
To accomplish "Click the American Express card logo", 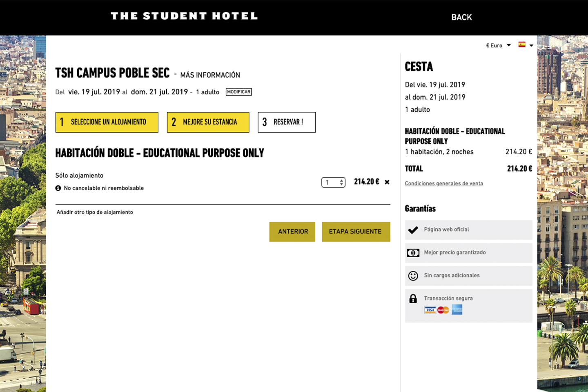I will click(x=457, y=310).
